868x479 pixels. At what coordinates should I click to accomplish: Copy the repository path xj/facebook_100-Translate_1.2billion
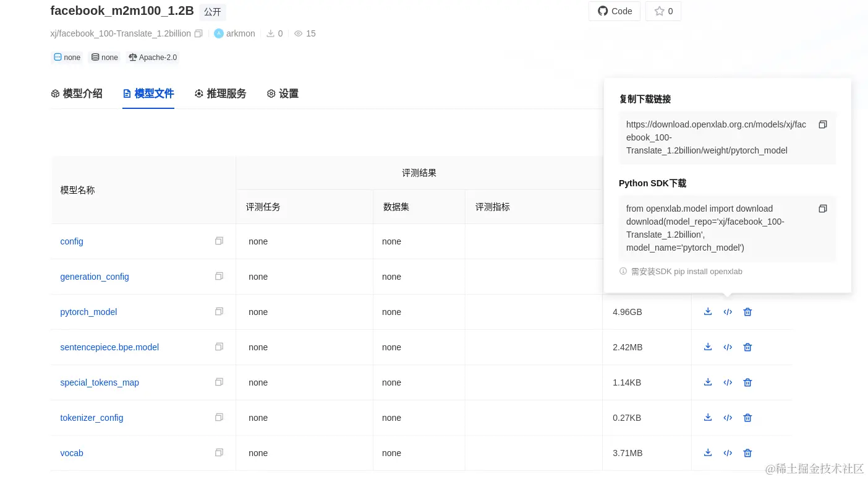tap(198, 33)
